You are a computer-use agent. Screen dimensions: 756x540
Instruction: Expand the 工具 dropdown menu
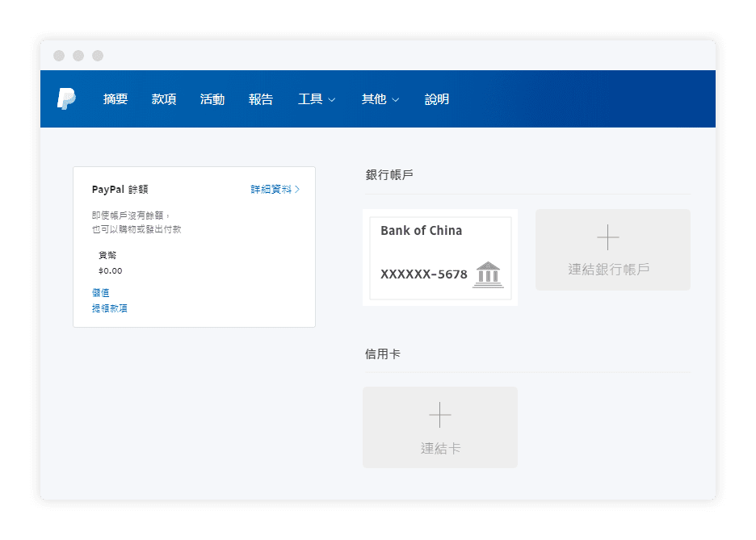tap(316, 99)
